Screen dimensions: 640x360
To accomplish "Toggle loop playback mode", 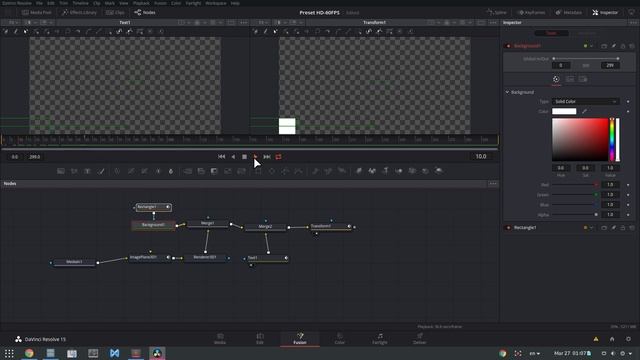I will point(278,157).
